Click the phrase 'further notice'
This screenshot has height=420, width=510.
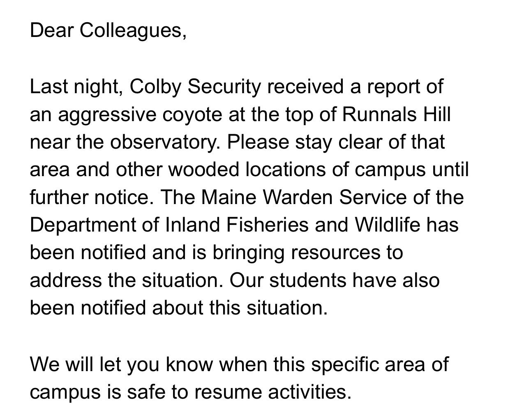[x=91, y=197]
